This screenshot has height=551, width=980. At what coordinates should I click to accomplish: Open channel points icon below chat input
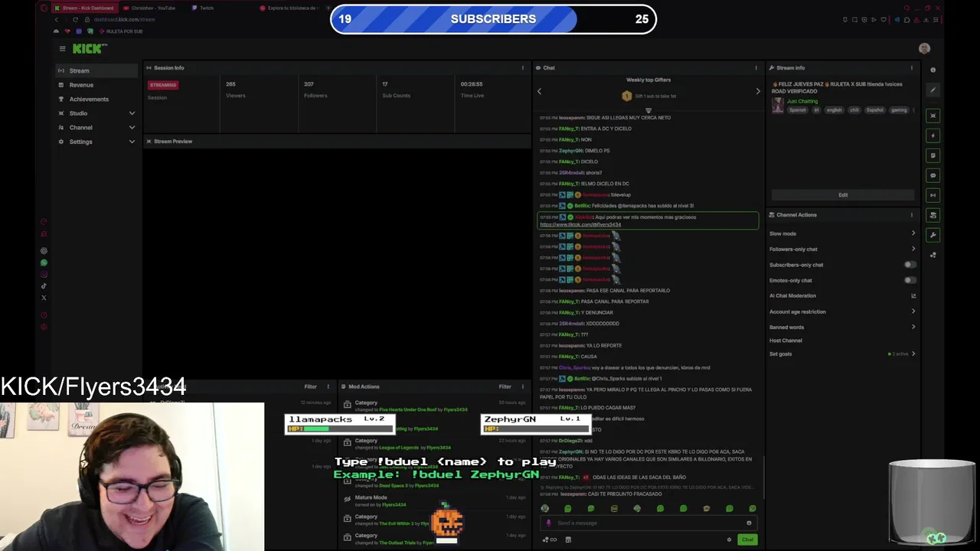(549, 540)
